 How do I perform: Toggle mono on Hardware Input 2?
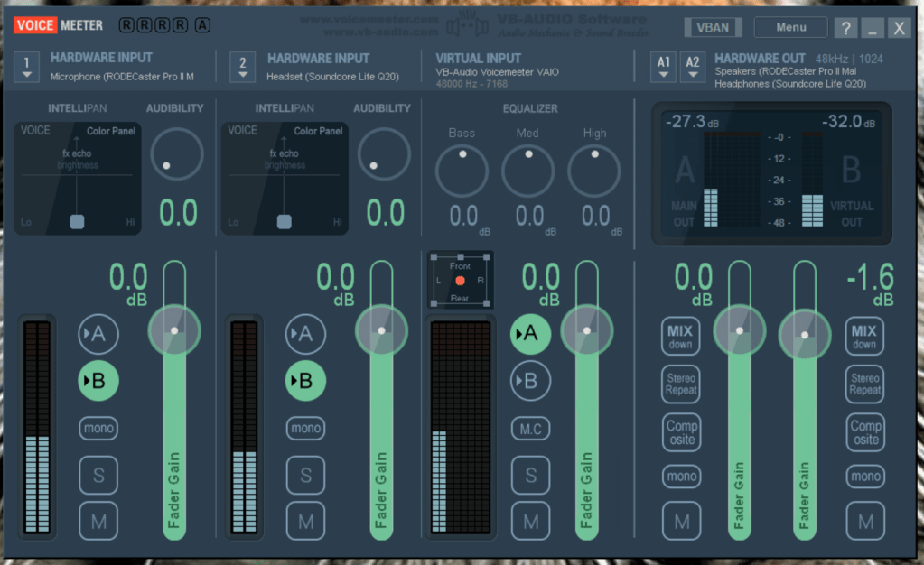pos(305,429)
